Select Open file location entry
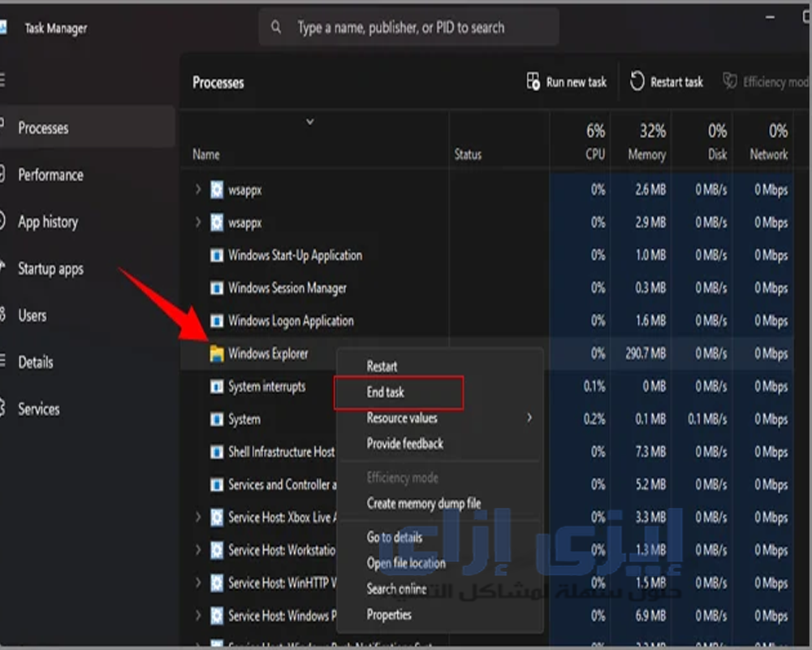812x650 pixels. 406,563
